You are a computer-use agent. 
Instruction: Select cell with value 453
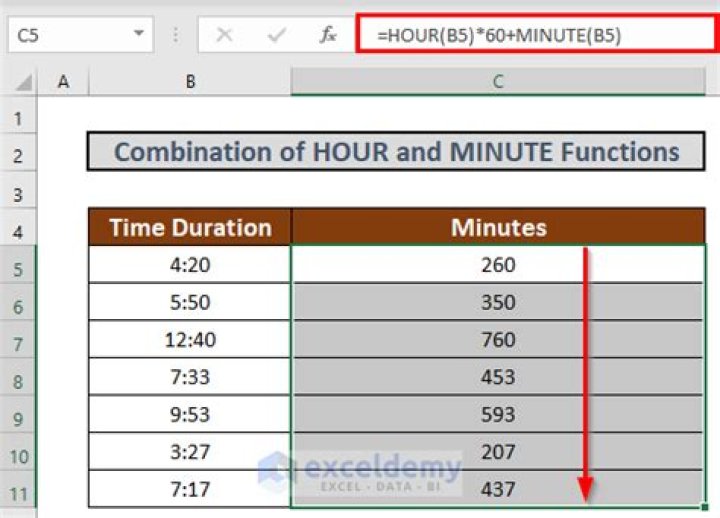497,377
